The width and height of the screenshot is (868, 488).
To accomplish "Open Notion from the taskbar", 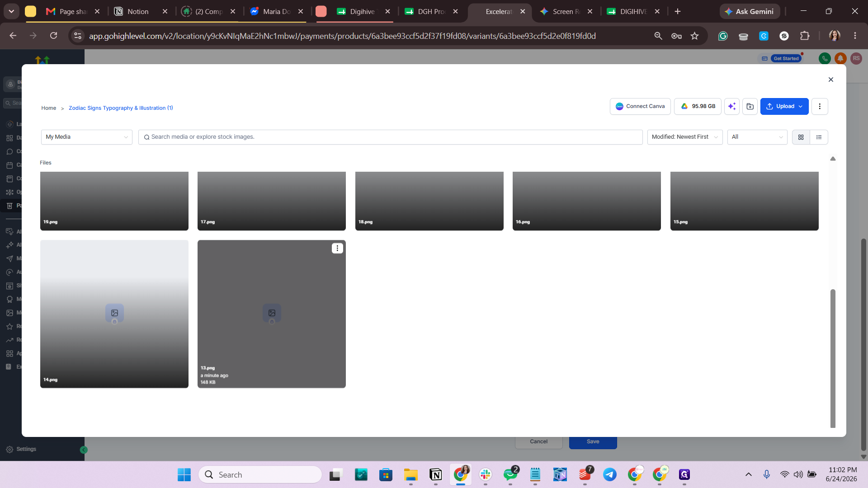I will click(x=436, y=475).
